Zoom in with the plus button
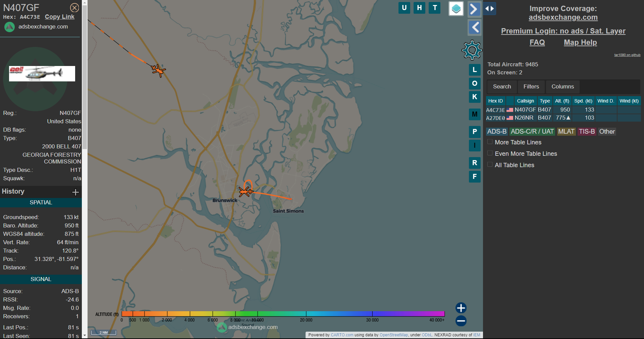Viewport: 644px width, 339px height. [x=461, y=308]
